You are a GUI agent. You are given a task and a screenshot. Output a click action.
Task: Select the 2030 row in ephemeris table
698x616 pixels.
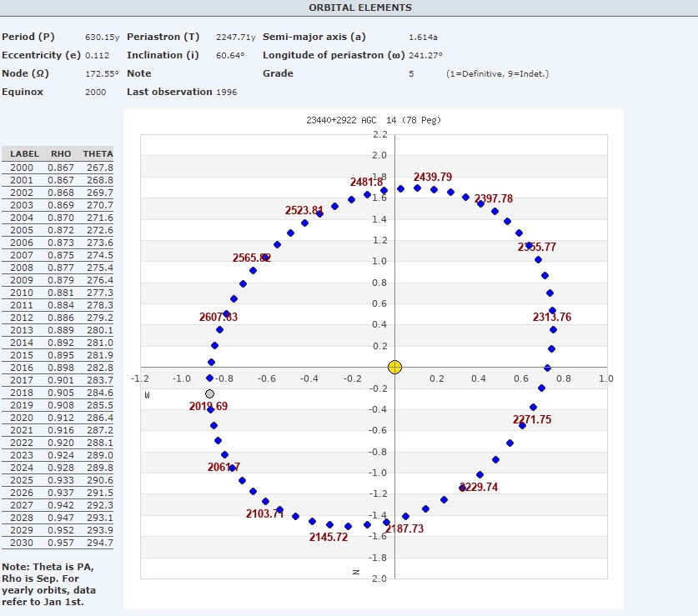click(x=58, y=543)
